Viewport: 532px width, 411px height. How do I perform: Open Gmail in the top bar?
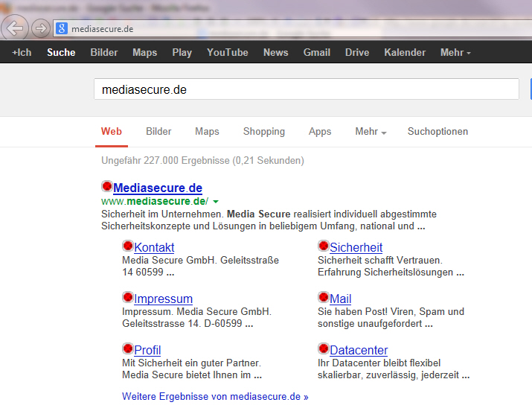[x=316, y=53]
